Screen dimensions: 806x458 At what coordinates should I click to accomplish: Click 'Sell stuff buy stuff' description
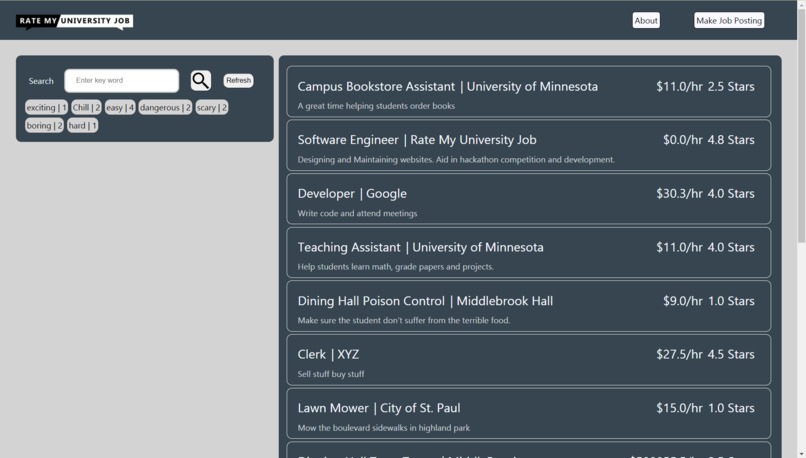click(331, 374)
